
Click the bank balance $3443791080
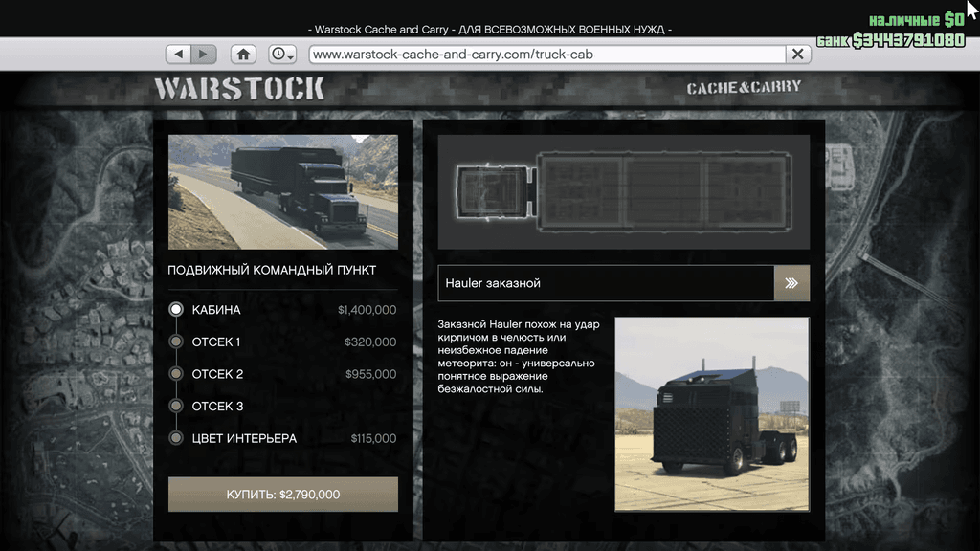click(909, 40)
